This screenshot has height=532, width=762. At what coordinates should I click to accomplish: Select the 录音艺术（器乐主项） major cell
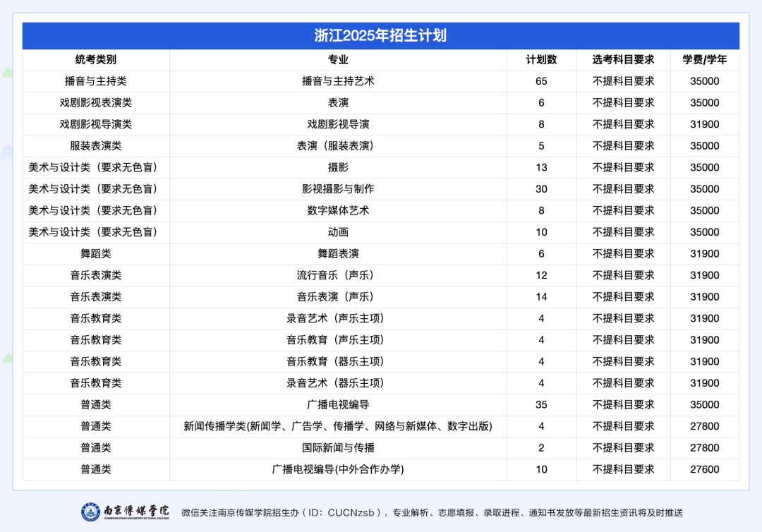point(338,383)
